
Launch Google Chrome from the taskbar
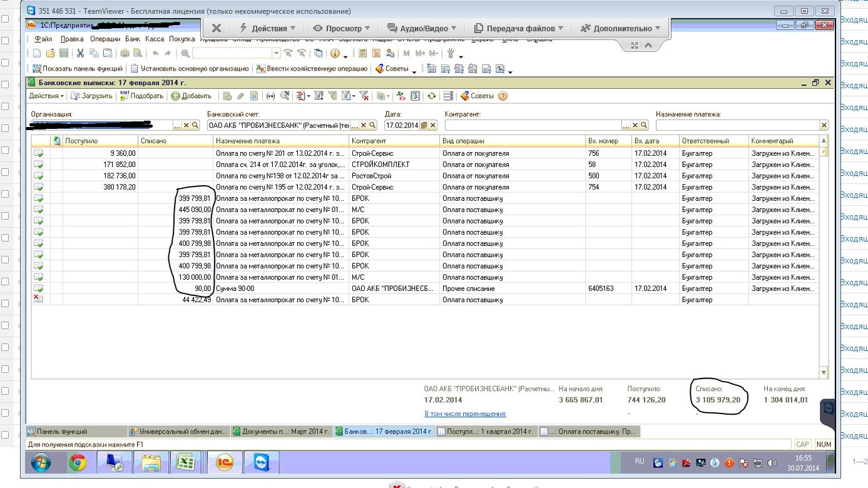pyautogui.click(x=78, y=463)
